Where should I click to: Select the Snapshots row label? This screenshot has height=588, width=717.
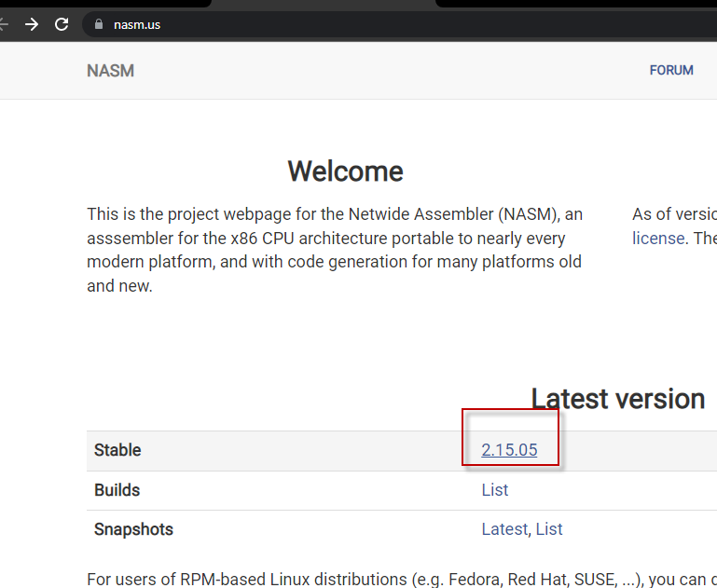[133, 529]
